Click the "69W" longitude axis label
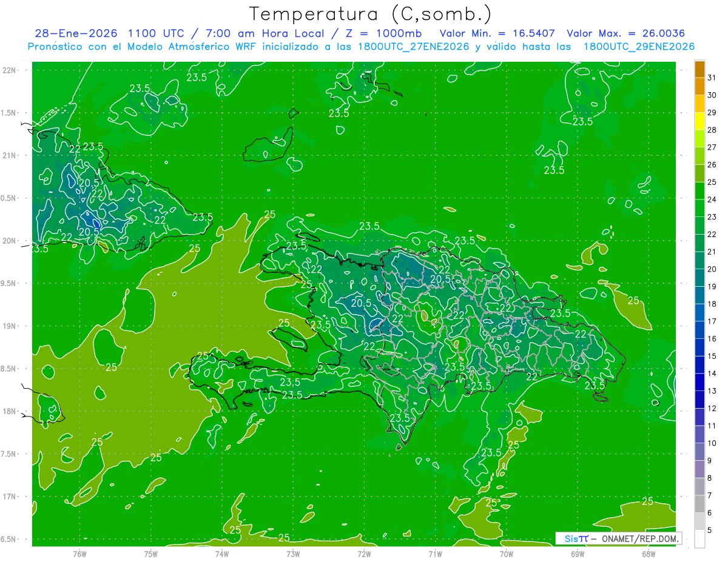Screen dimensions: 728x562 (x=578, y=554)
